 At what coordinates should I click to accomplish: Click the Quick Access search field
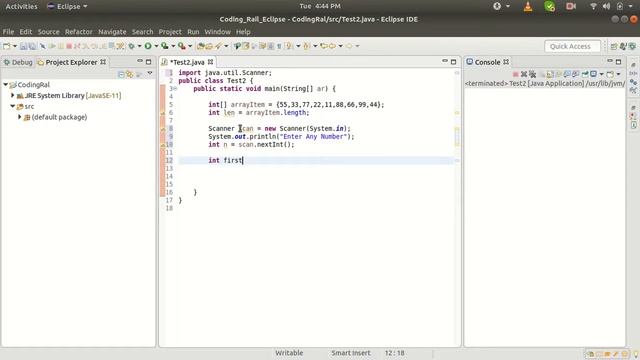tap(572, 47)
